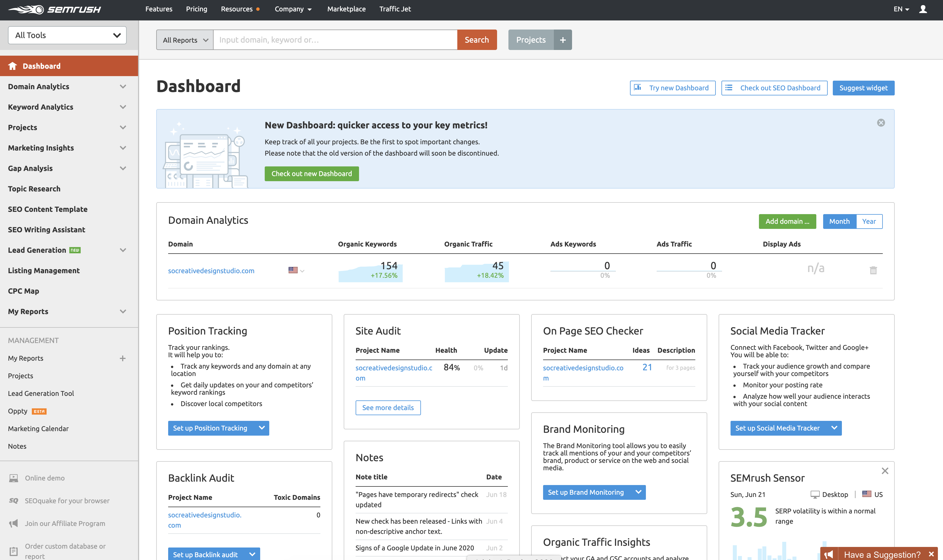The height and width of the screenshot is (560, 943).
Task: Open socreativedesignstudio.com link in Domain Analytics
Action: (211, 271)
